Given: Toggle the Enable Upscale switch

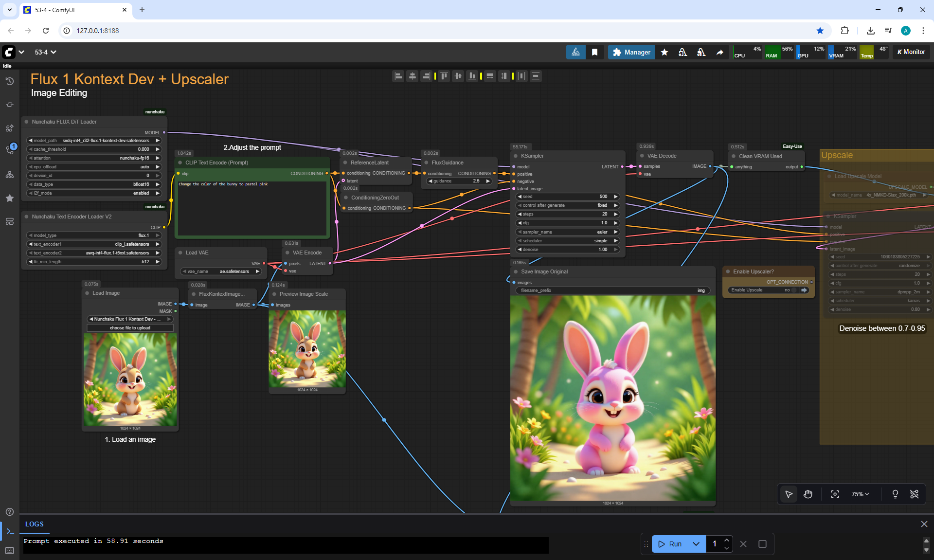Looking at the screenshot, I should [x=794, y=290].
